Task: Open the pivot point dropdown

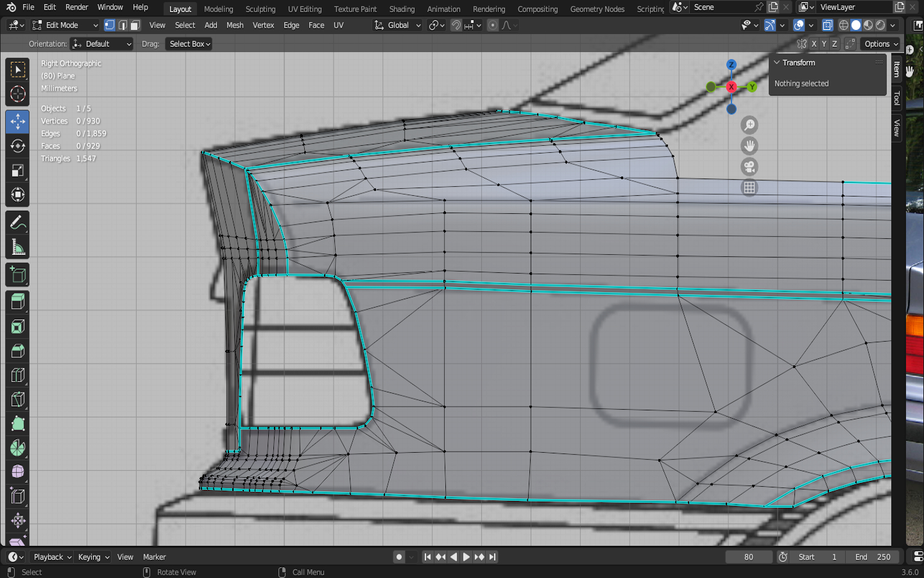Action: 436,25
